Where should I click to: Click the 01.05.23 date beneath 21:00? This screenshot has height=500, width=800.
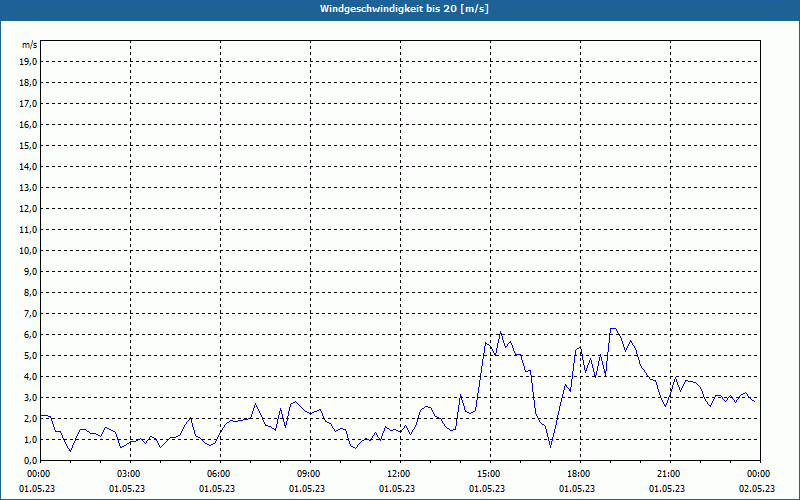pyautogui.click(x=667, y=489)
